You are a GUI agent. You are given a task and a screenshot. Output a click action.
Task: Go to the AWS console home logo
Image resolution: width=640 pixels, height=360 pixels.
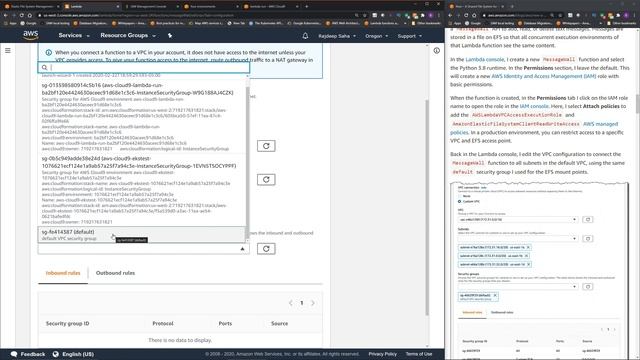(31, 36)
